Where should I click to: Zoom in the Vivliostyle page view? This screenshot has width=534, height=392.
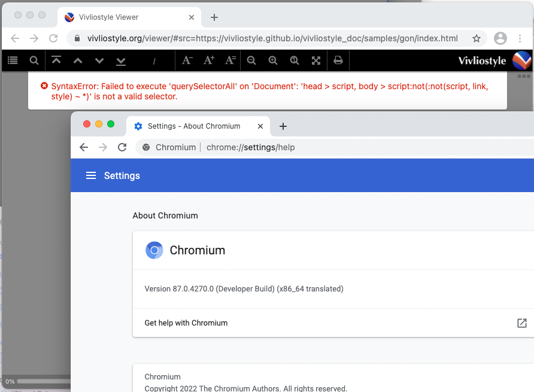pos(273,60)
